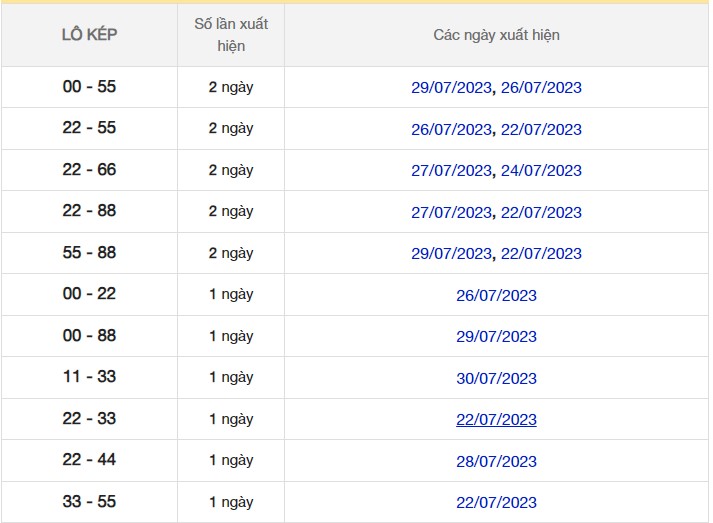This screenshot has width=713, height=523.
Task: Open the 29/07/2023 link in the 00 - 55 row
Action: pos(451,87)
